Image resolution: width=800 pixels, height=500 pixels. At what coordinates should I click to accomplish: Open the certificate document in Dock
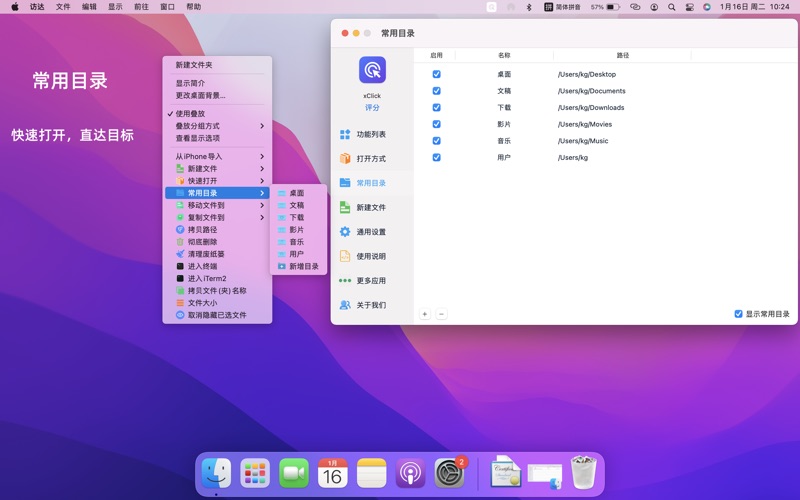click(x=506, y=471)
